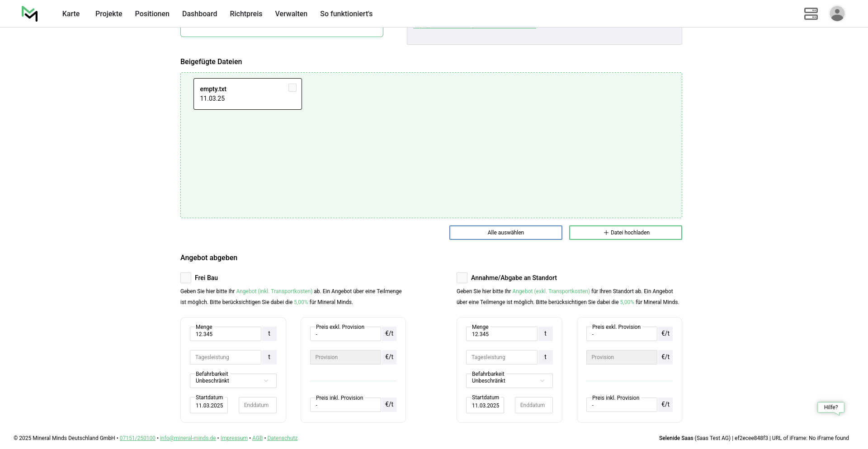Go to the Richtpreis page
Screen dimensions: 868x449
[x=246, y=14]
